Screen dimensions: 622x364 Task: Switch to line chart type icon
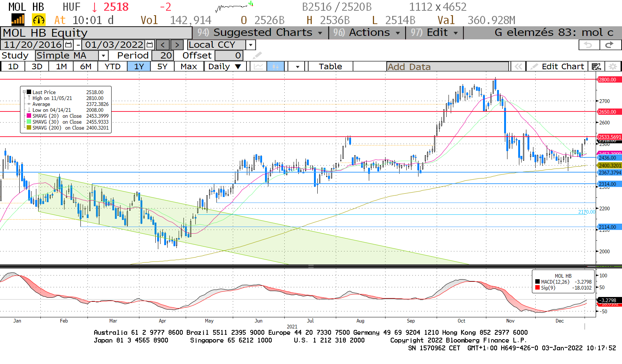click(x=258, y=66)
